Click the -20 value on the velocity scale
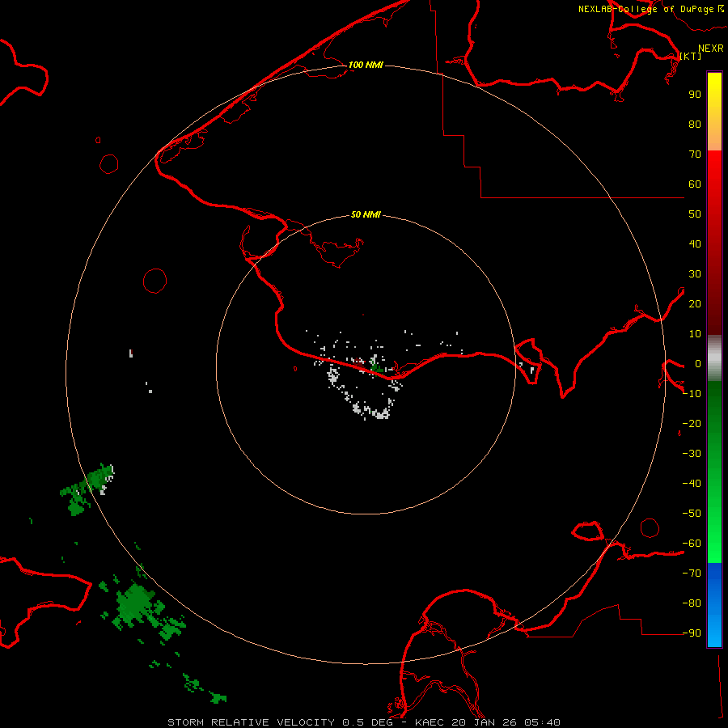 (692, 423)
